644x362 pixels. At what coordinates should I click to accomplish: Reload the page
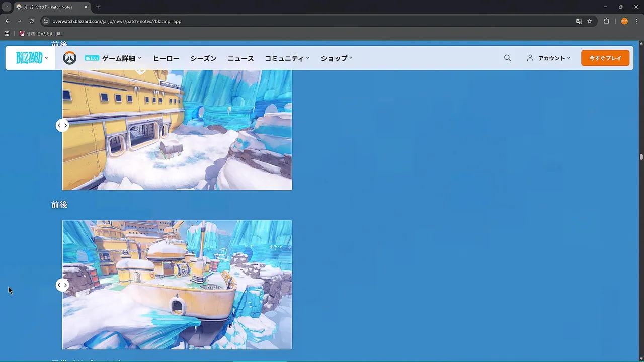click(x=31, y=21)
